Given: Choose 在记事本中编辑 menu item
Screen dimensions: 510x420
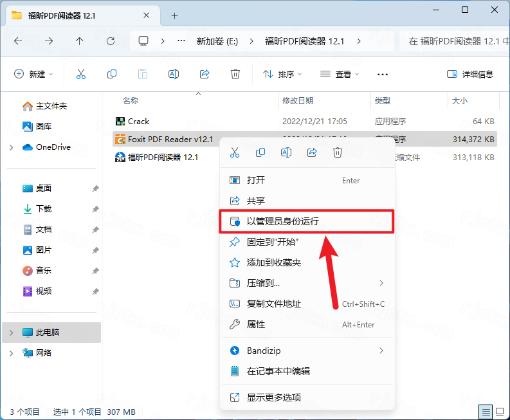Looking at the screenshot, I should click(x=307, y=371).
